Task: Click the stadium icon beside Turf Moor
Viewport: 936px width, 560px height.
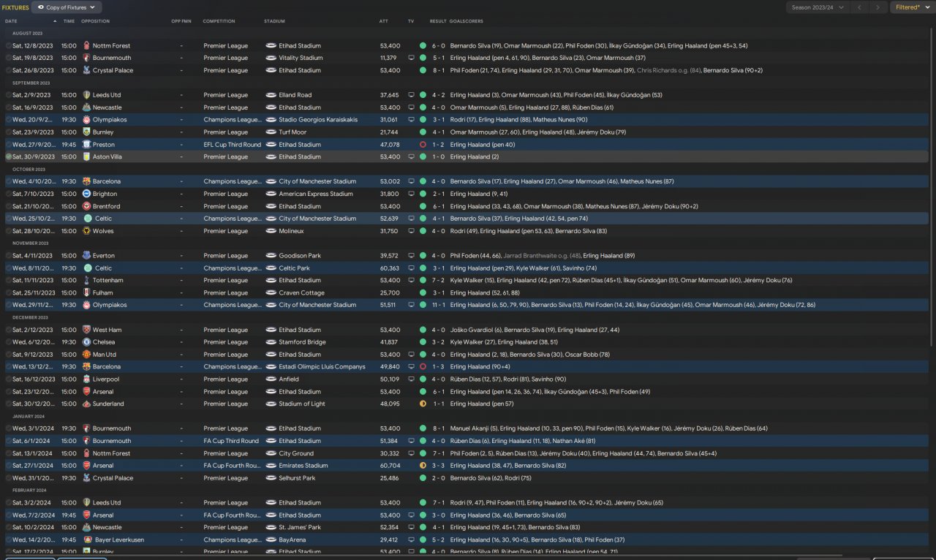Action: (x=271, y=132)
